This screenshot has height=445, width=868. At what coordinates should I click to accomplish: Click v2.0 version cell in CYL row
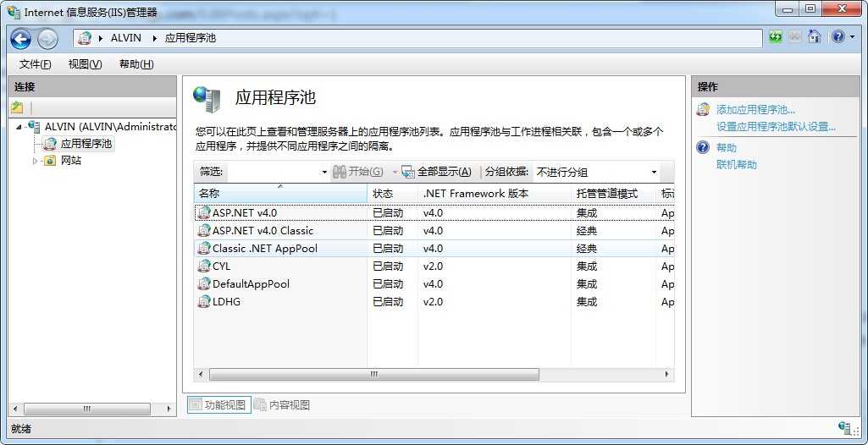(x=433, y=266)
